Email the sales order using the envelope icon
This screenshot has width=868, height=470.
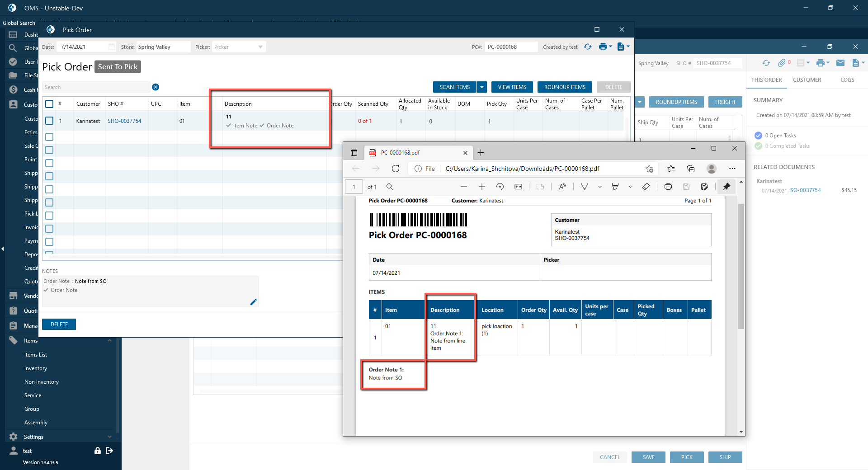[840, 63]
